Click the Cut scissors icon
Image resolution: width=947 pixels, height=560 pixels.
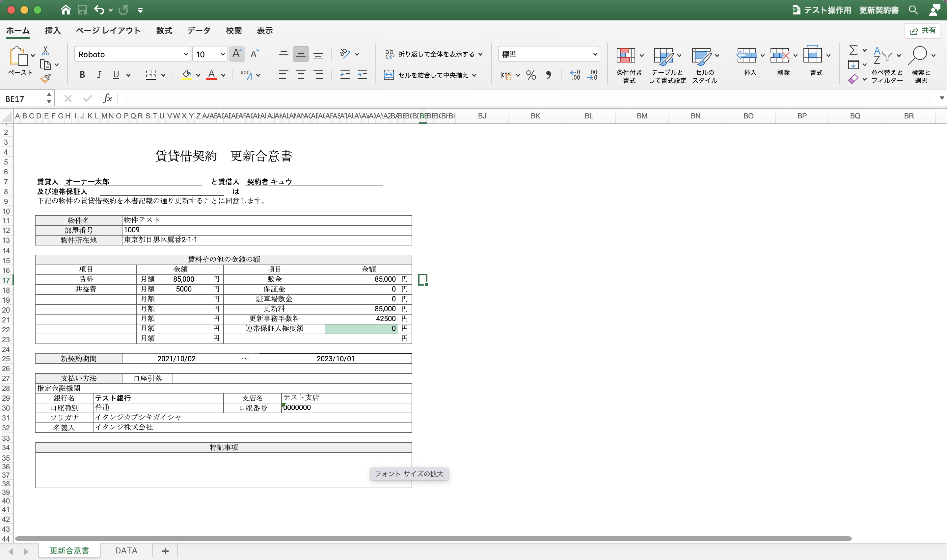[45, 50]
